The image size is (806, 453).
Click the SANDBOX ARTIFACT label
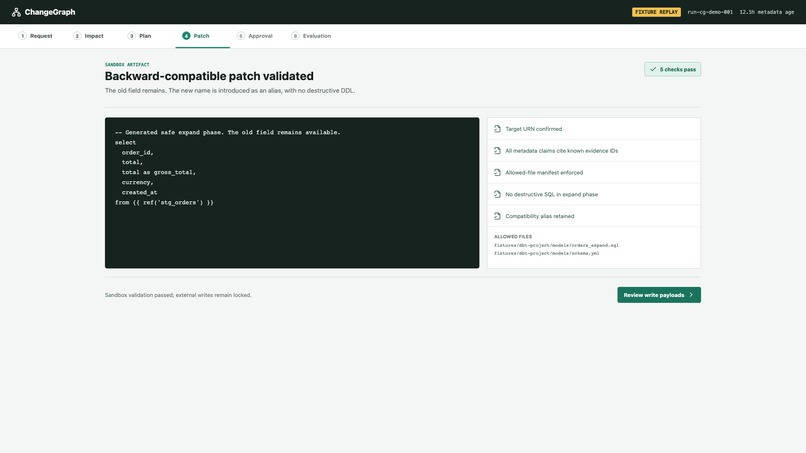pyautogui.click(x=127, y=65)
